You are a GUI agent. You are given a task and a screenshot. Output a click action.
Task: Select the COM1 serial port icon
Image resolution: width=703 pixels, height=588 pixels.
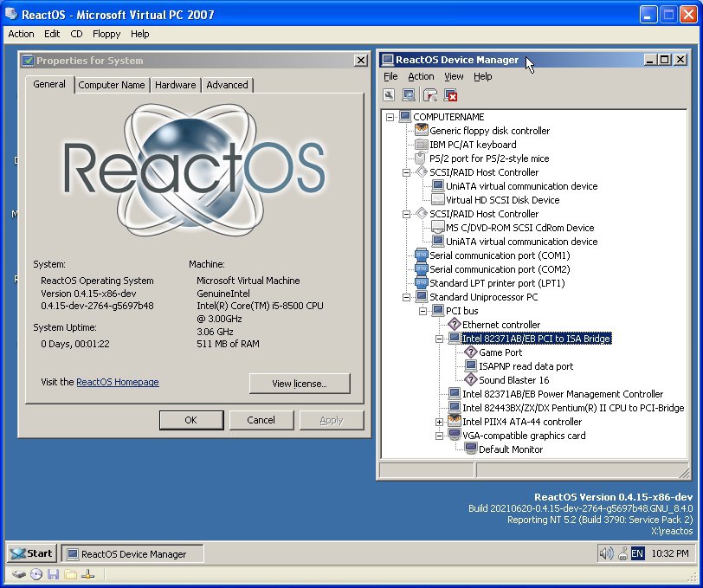pos(421,255)
